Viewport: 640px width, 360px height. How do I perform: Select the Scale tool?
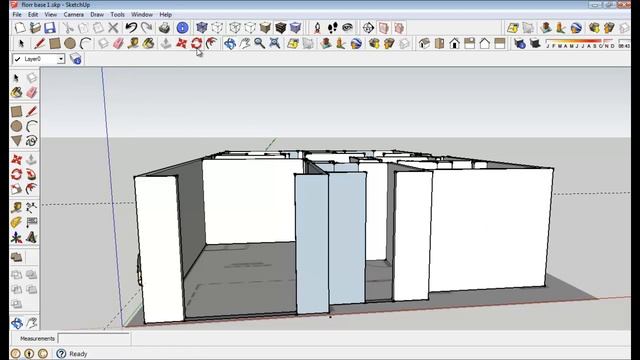click(x=16, y=189)
